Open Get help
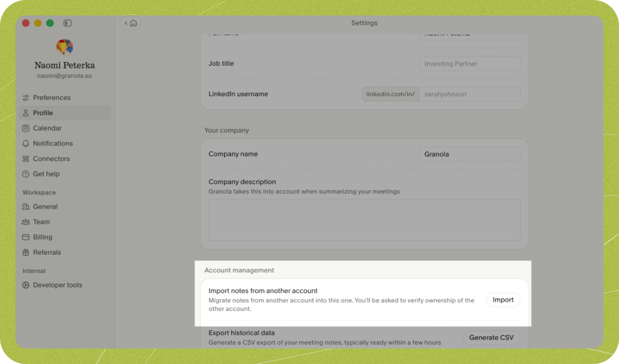 point(64,174)
